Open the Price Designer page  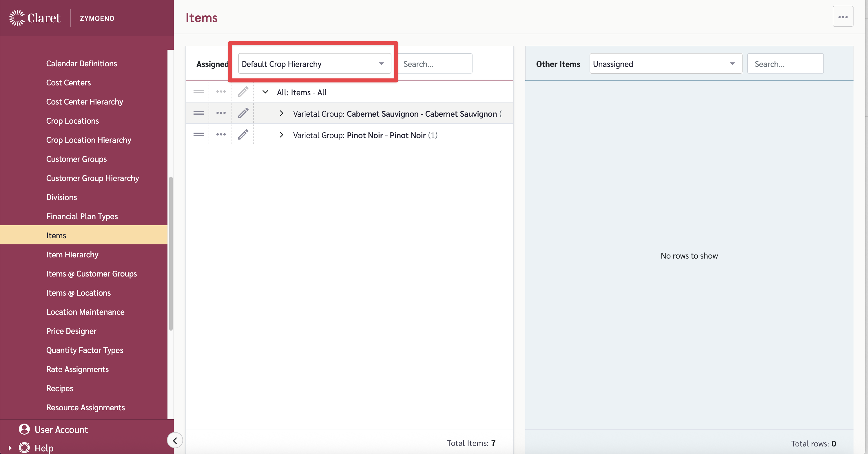click(x=71, y=331)
